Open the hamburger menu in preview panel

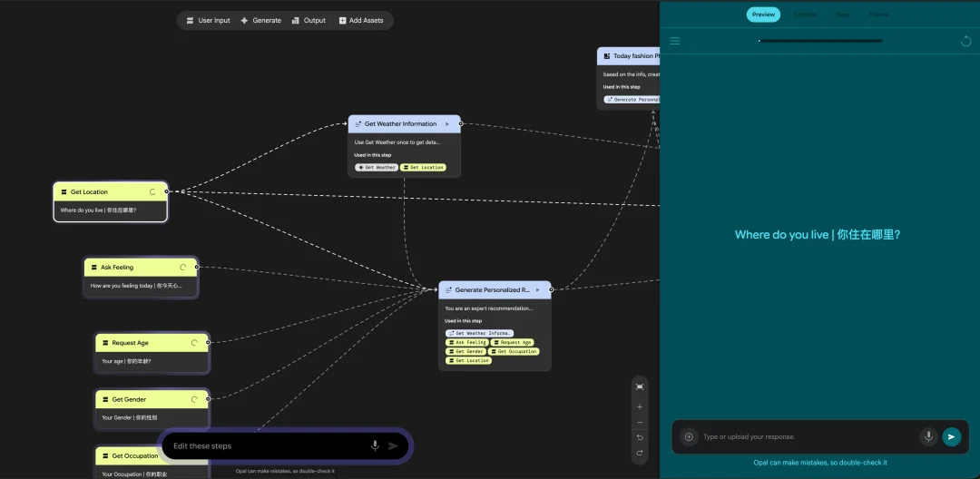674,41
